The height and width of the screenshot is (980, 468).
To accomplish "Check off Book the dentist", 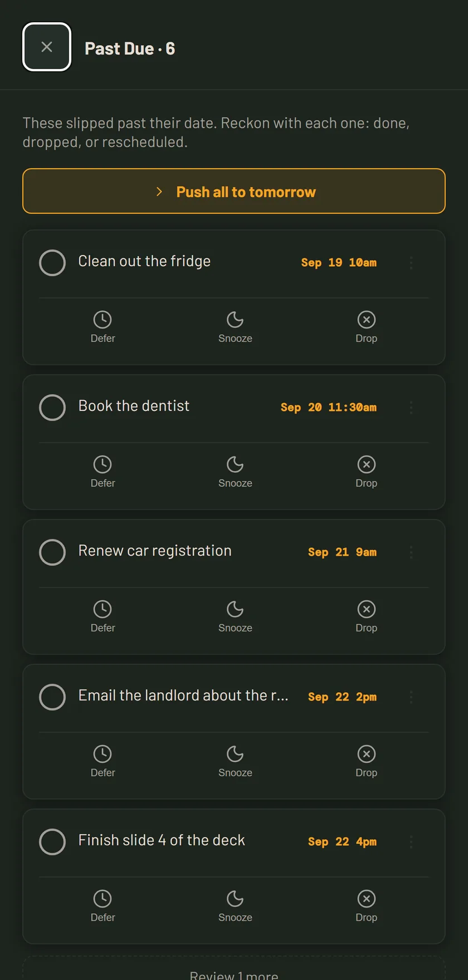I will (x=52, y=408).
